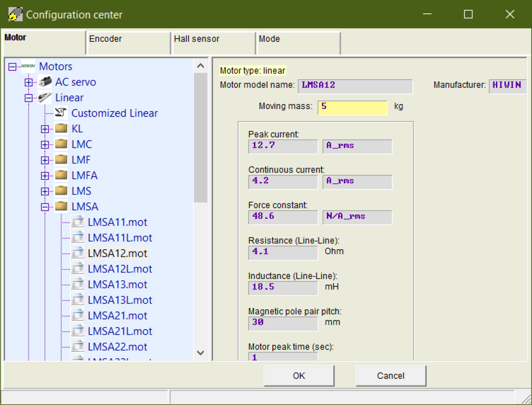Expand the AC servo tree node
The image size is (532, 405).
[28, 82]
